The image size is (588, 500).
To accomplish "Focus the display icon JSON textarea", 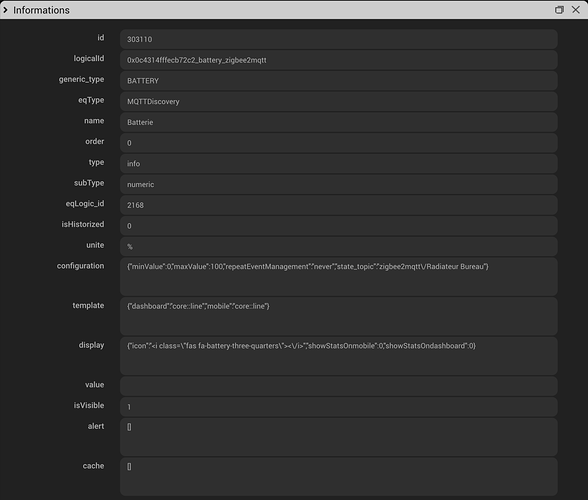I will coord(339,356).
